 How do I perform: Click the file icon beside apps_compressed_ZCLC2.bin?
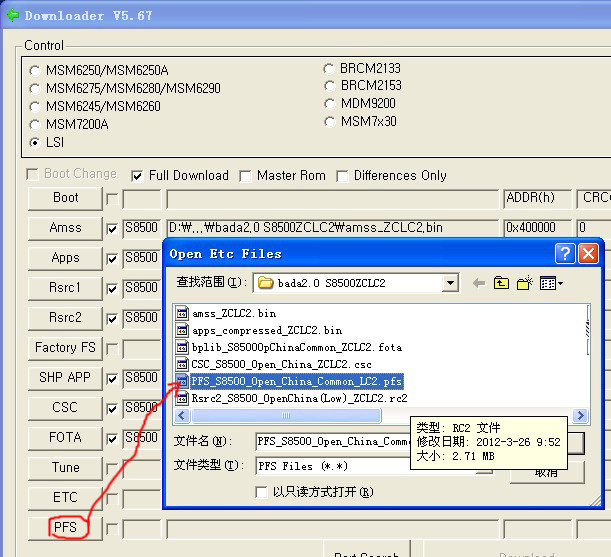tap(182, 330)
